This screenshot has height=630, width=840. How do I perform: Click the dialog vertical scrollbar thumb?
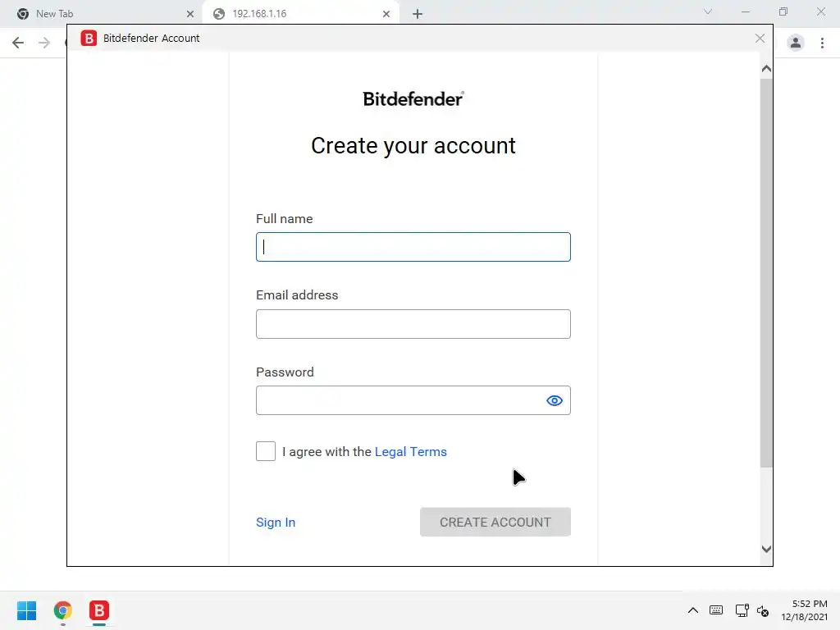coord(767,273)
